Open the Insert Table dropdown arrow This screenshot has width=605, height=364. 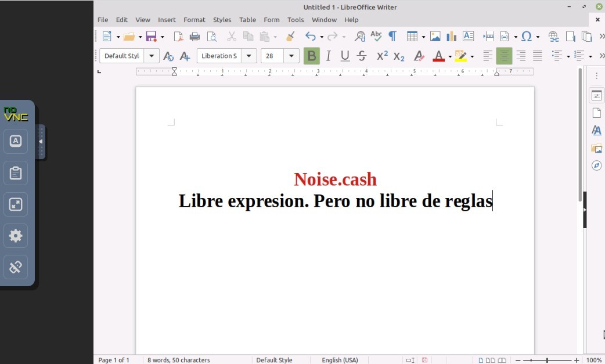(423, 37)
